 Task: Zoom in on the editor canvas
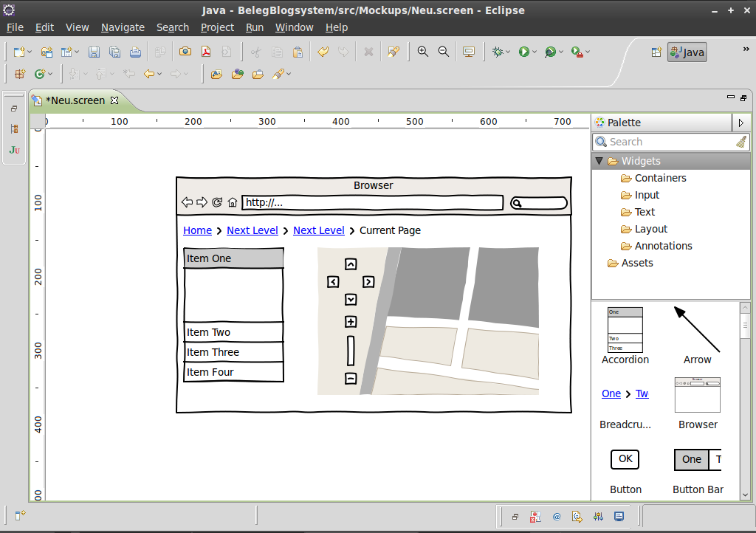coord(422,52)
